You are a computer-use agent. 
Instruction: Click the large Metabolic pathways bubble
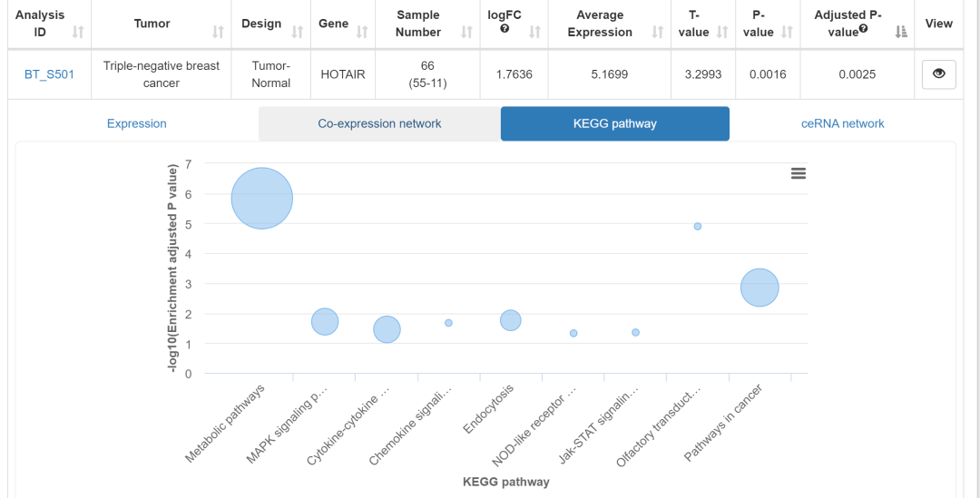click(262, 198)
